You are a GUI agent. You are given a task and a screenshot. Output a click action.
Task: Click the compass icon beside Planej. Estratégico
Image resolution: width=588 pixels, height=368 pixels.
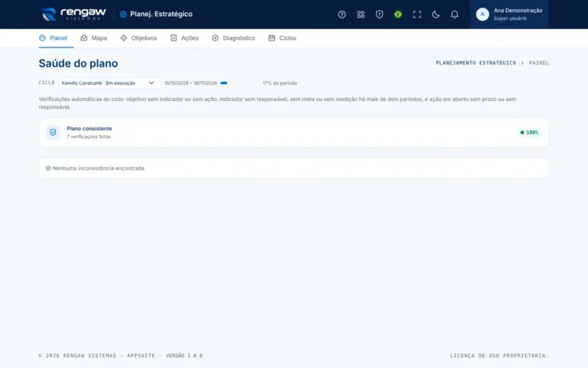(123, 15)
